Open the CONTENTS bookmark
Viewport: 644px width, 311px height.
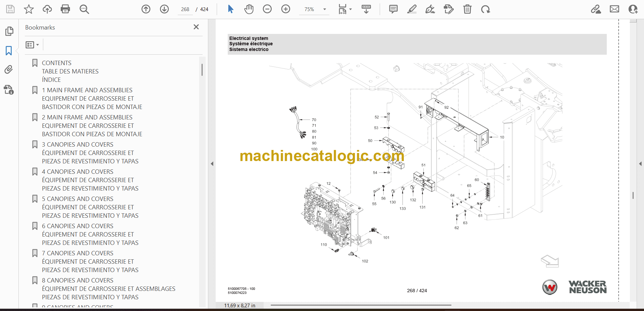pyautogui.click(x=56, y=63)
